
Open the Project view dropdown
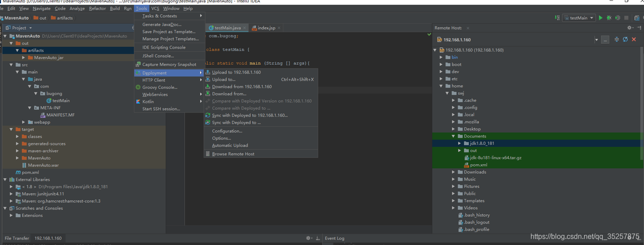coord(19,28)
